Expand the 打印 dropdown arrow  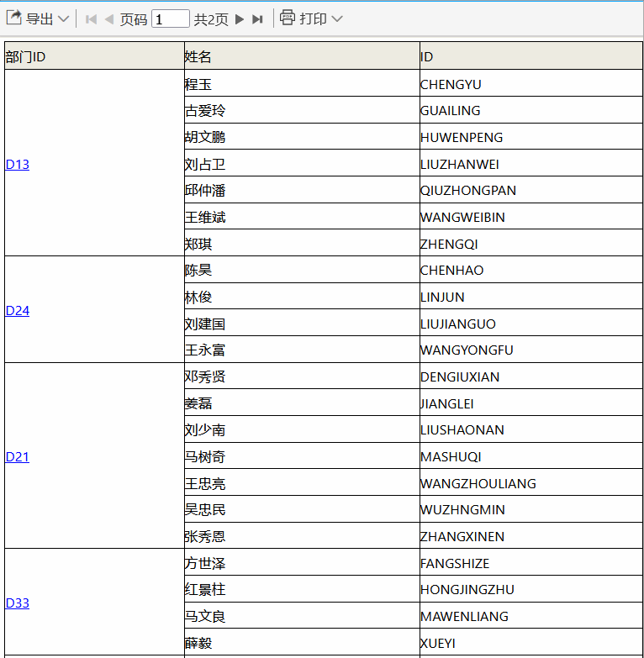click(337, 18)
